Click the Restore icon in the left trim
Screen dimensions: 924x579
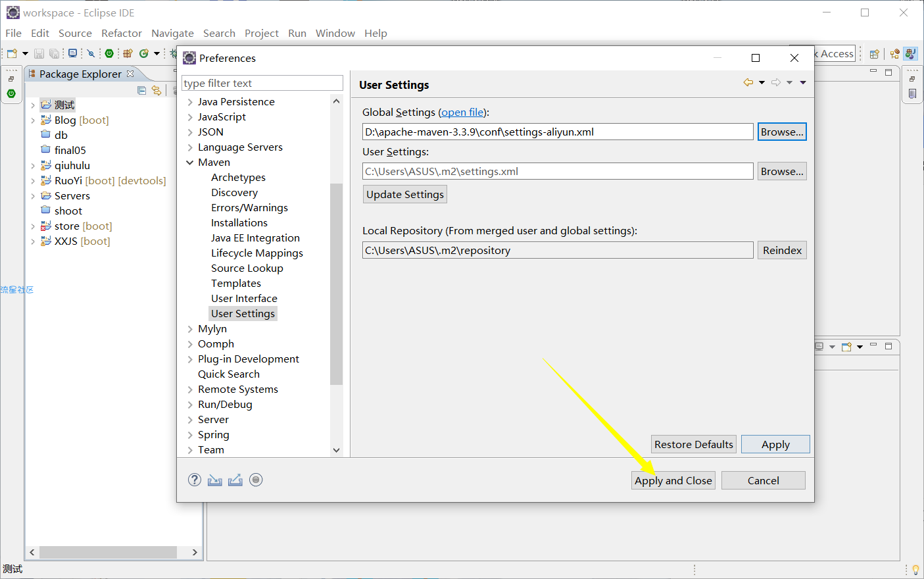(x=11, y=78)
